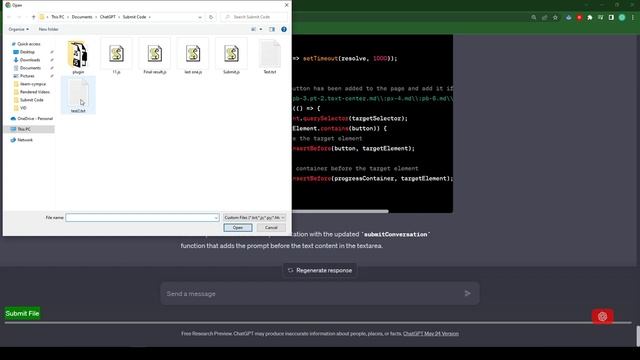The height and width of the screenshot is (360, 640).
Task: Click Quick access in the navigation pane
Action: (x=29, y=44)
